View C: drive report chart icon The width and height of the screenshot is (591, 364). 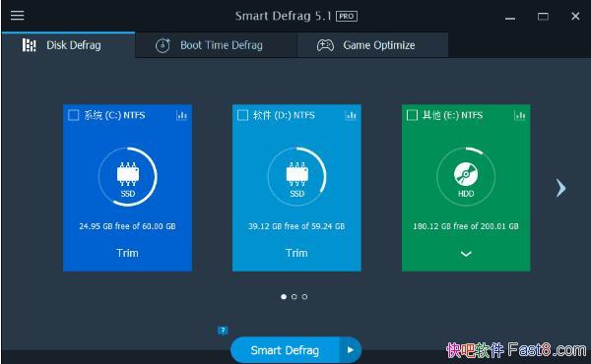click(181, 115)
